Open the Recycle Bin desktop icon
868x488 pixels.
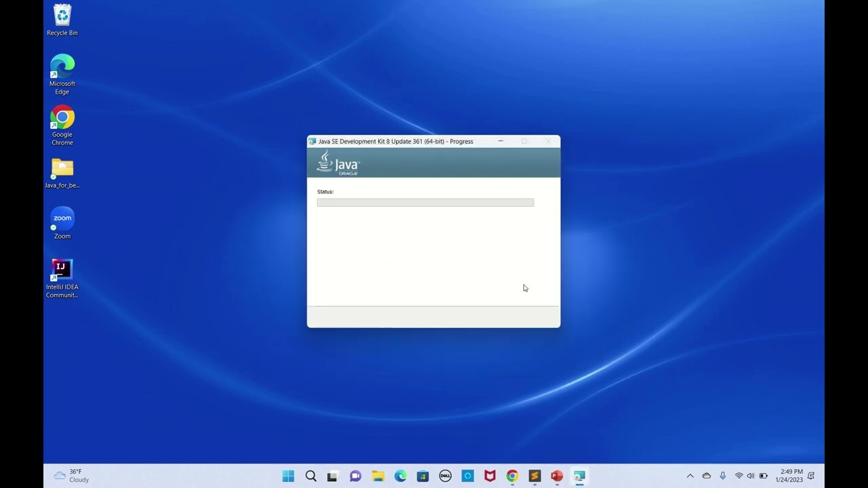tap(62, 20)
